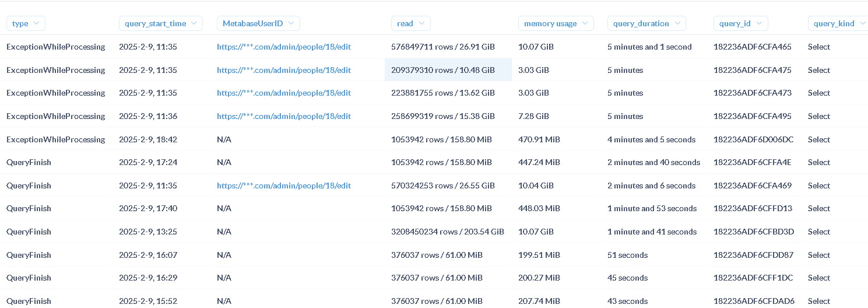Follow the user edit link in row 182236ADF6CFA475

[x=284, y=70]
